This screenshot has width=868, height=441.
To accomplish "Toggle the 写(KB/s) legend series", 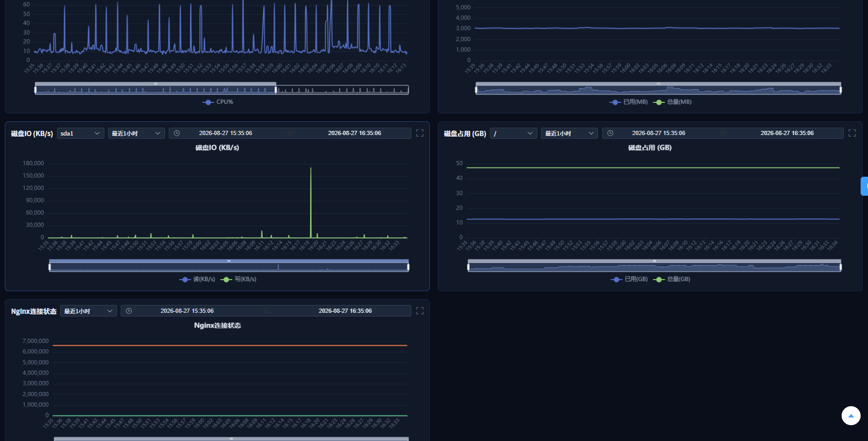I will click(x=238, y=280).
